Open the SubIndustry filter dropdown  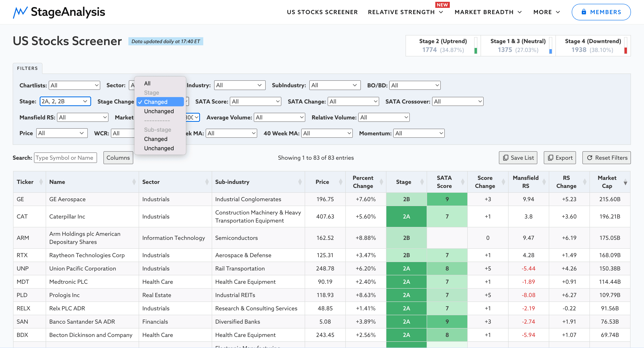335,85
